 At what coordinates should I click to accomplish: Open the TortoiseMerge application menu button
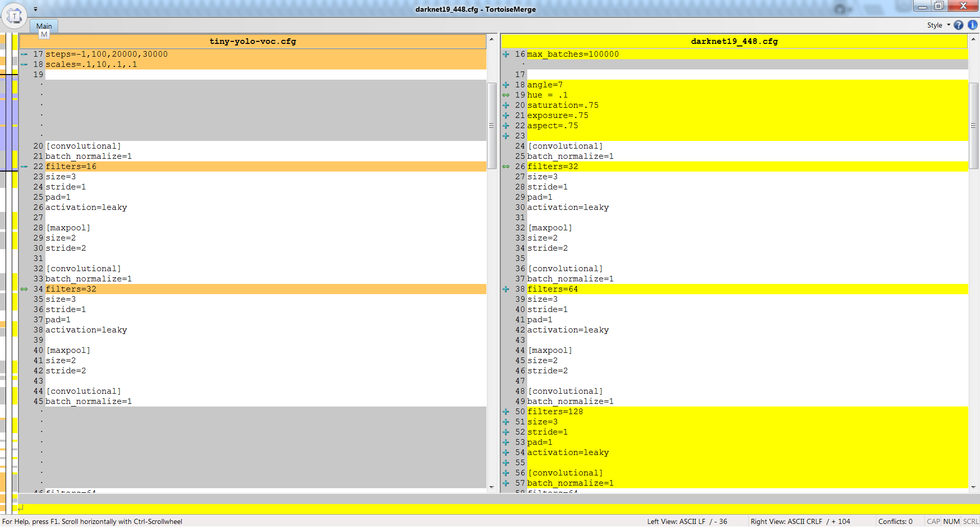pos(14,16)
